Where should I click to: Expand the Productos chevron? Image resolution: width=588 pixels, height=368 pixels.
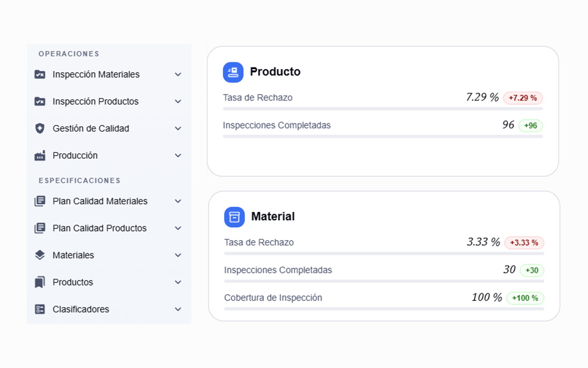point(178,282)
